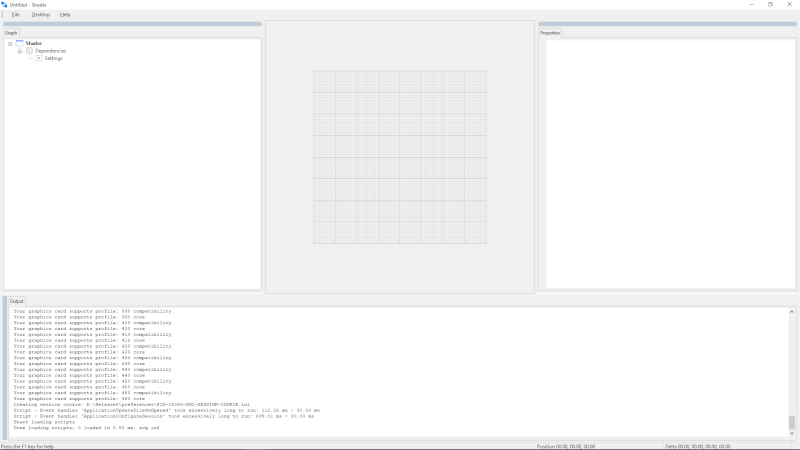Click the 'profile: 450 core' output line

79,387
